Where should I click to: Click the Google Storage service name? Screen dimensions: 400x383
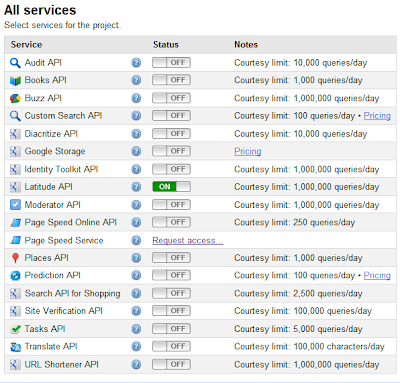pyautogui.click(x=55, y=151)
